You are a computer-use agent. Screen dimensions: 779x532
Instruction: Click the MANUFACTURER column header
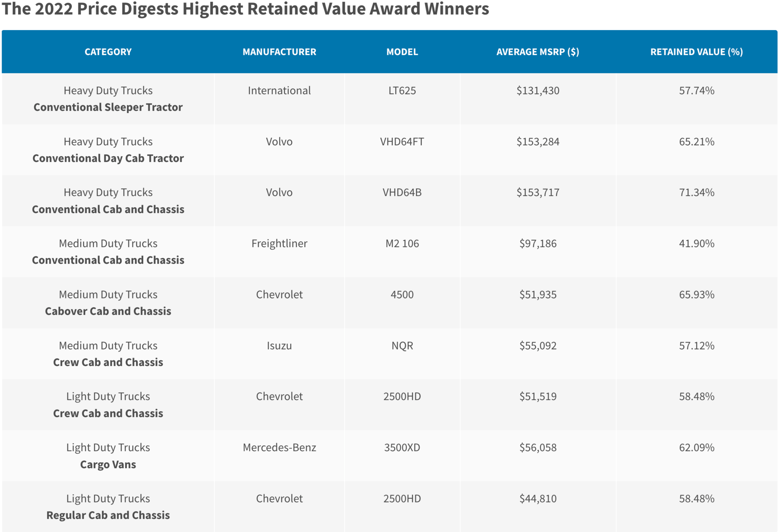(279, 52)
